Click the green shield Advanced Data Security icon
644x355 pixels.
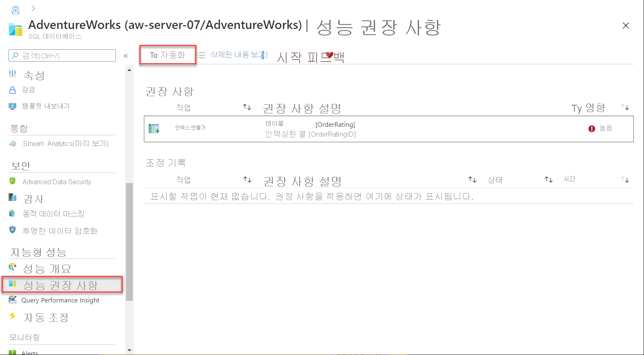(13, 181)
